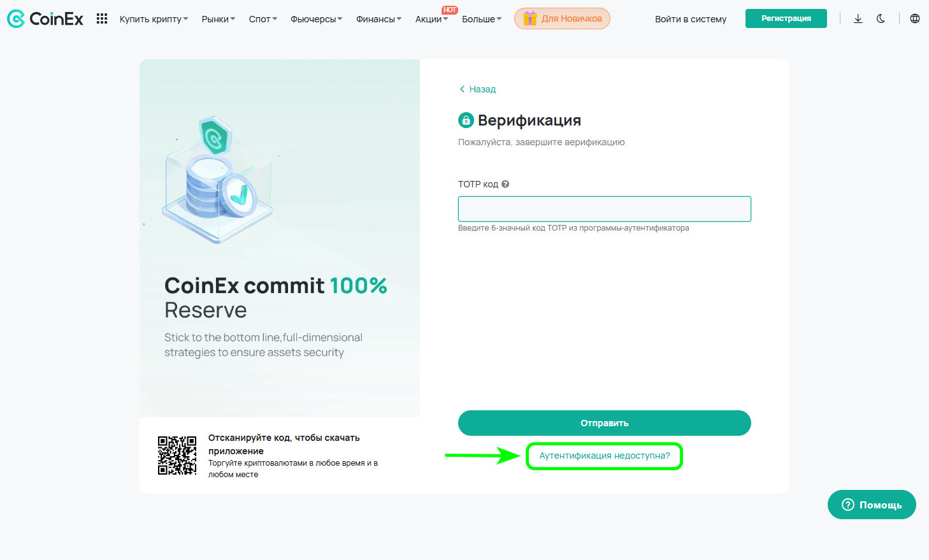The height and width of the screenshot is (560, 929).
Task: Click the Верификация lock icon
Action: point(466,120)
